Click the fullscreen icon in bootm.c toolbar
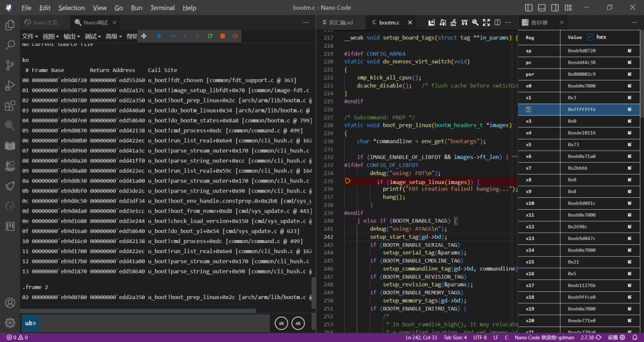Image resolution: width=644 pixels, height=342 pixels. click(487, 23)
